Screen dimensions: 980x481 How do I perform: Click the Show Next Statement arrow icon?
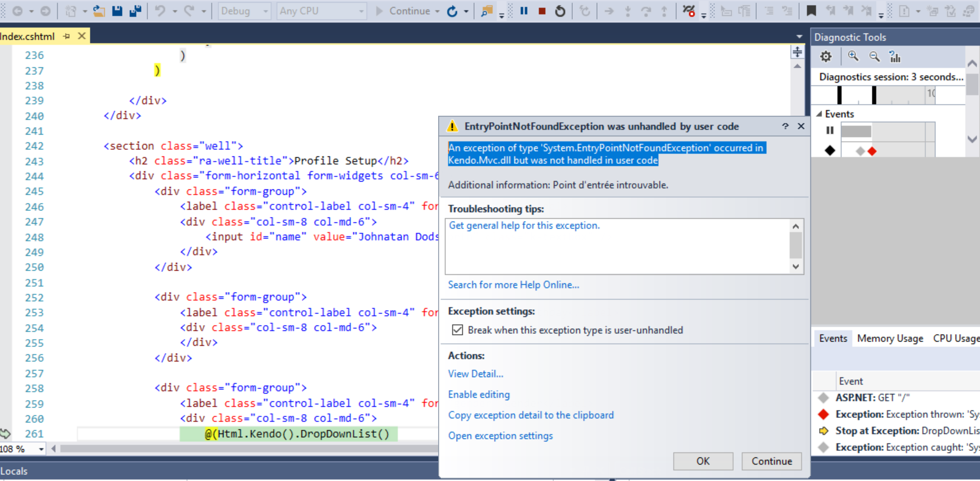point(609,11)
